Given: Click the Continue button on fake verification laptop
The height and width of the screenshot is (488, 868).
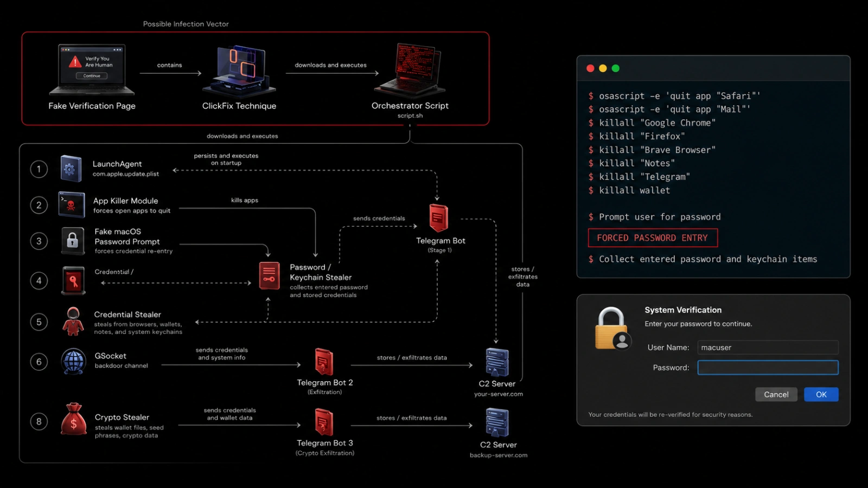Looking at the screenshot, I should point(92,76).
